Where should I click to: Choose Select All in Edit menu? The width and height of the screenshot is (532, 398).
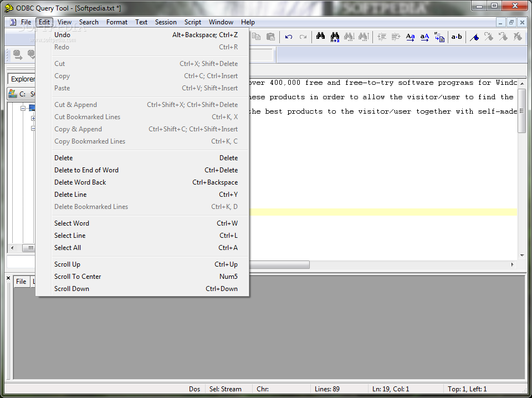(142, 248)
